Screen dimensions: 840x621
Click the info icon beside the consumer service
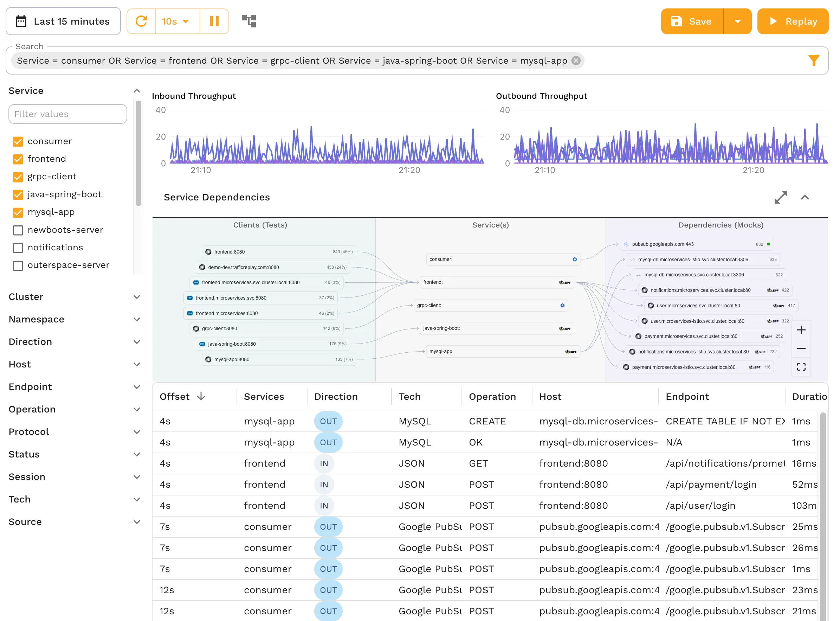[x=575, y=259]
